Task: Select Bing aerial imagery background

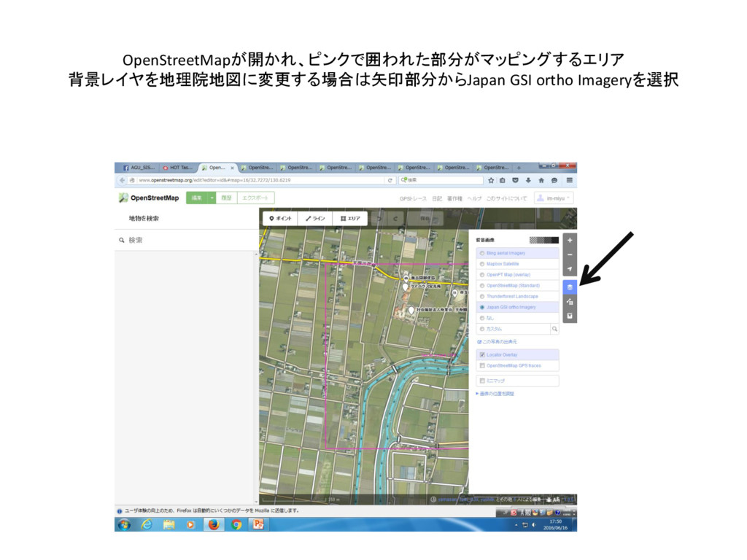Action: click(x=517, y=253)
